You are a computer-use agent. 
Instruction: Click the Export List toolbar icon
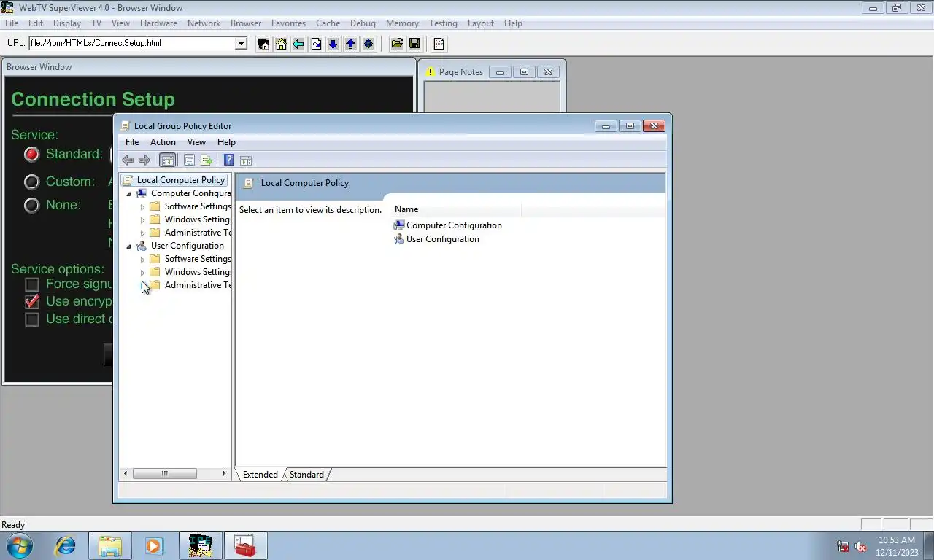[207, 160]
